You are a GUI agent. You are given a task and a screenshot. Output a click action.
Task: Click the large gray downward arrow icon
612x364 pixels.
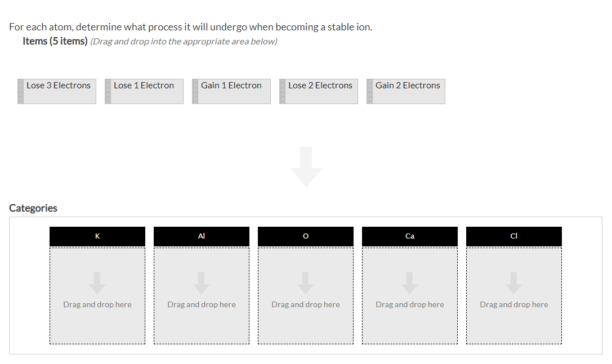(306, 166)
